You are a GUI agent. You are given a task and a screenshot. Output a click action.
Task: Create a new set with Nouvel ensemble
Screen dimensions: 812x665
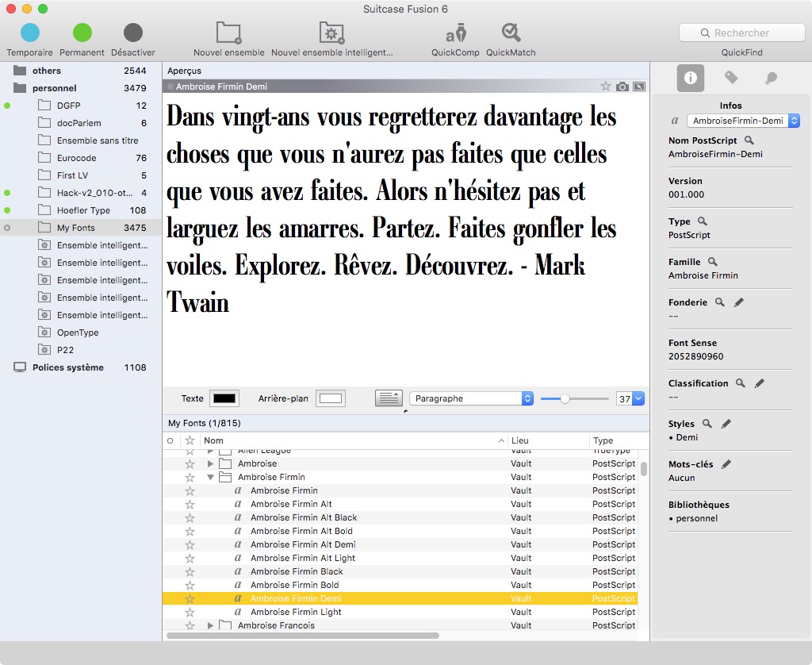tap(228, 33)
